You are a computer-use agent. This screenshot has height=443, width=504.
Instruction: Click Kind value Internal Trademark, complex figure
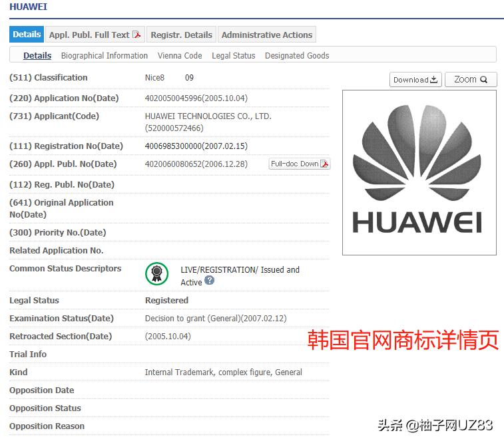(224, 372)
